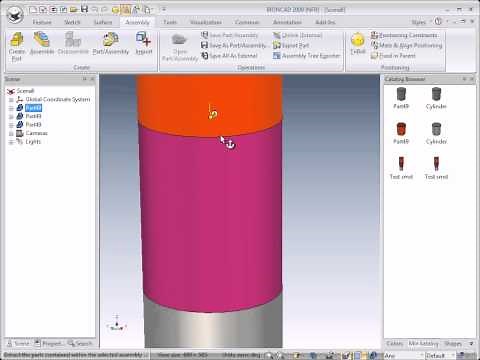Screen dimensions: 480x360
Task: Open quick access toolbar customize dropdown
Action: coord(164,10)
